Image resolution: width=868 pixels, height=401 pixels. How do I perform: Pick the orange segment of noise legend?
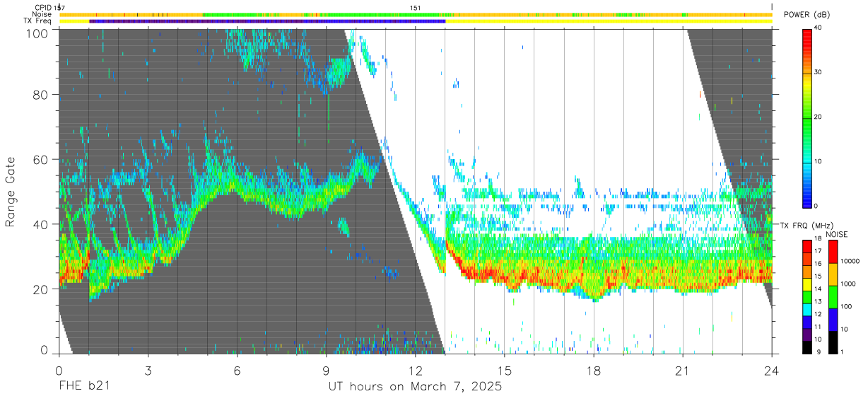pyautogui.click(x=832, y=274)
